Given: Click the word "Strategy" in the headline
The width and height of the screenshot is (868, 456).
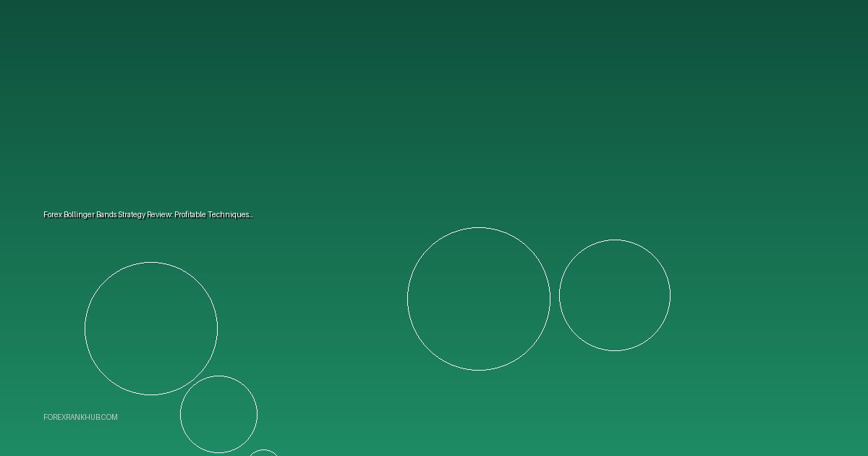Looking at the screenshot, I should (132, 215).
